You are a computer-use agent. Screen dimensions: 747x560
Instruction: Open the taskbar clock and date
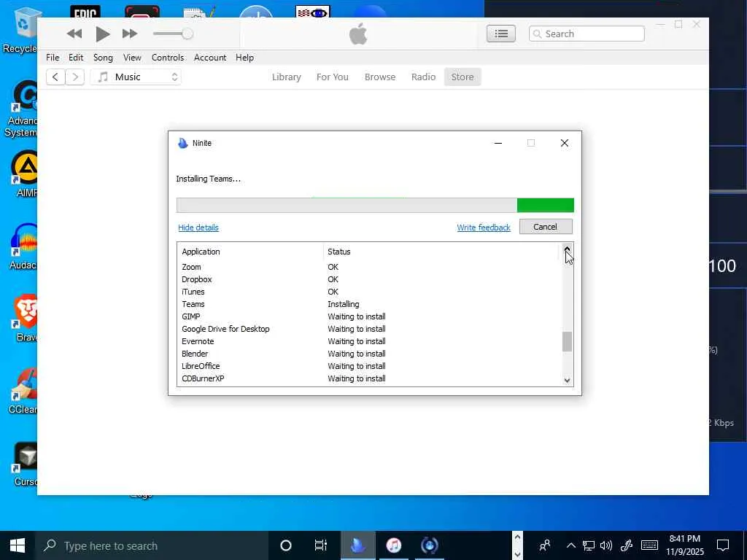685,545
